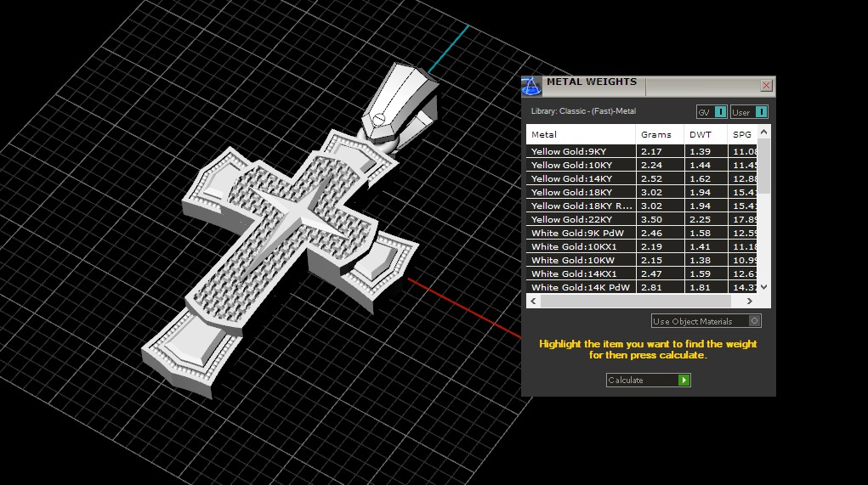Click the Library: Classic - (Fast)-Metal label
This screenshot has height=485, width=868.
click(583, 111)
